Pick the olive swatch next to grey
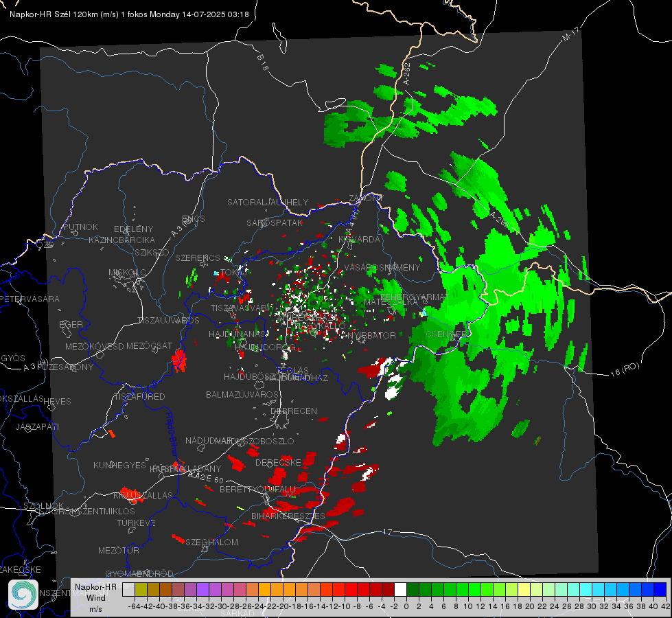The image size is (672, 618). click(x=141, y=589)
